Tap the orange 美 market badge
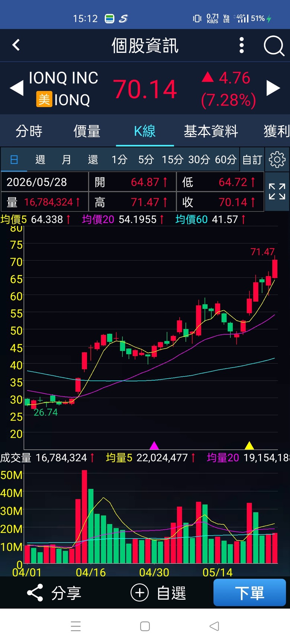This screenshot has width=290, height=644. (x=44, y=100)
